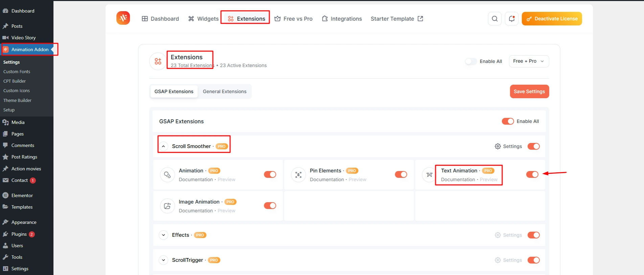Click the Posts pin icon

coord(5,26)
